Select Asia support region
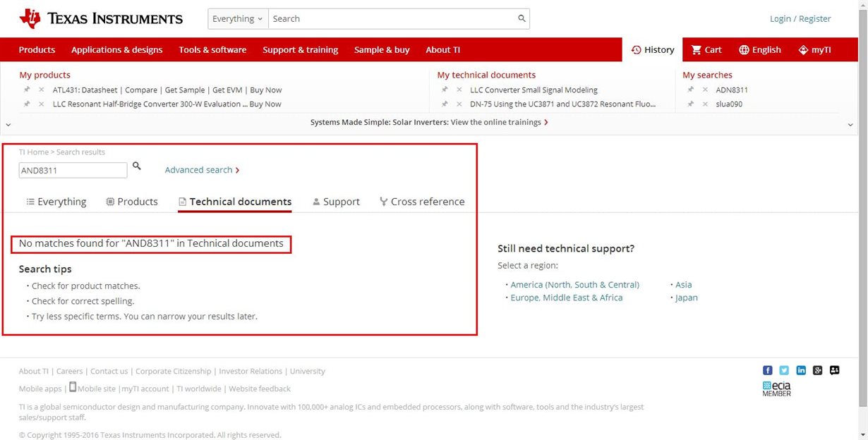Image resolution: width=868 pixels, height=440 pixels. (683, 285)
